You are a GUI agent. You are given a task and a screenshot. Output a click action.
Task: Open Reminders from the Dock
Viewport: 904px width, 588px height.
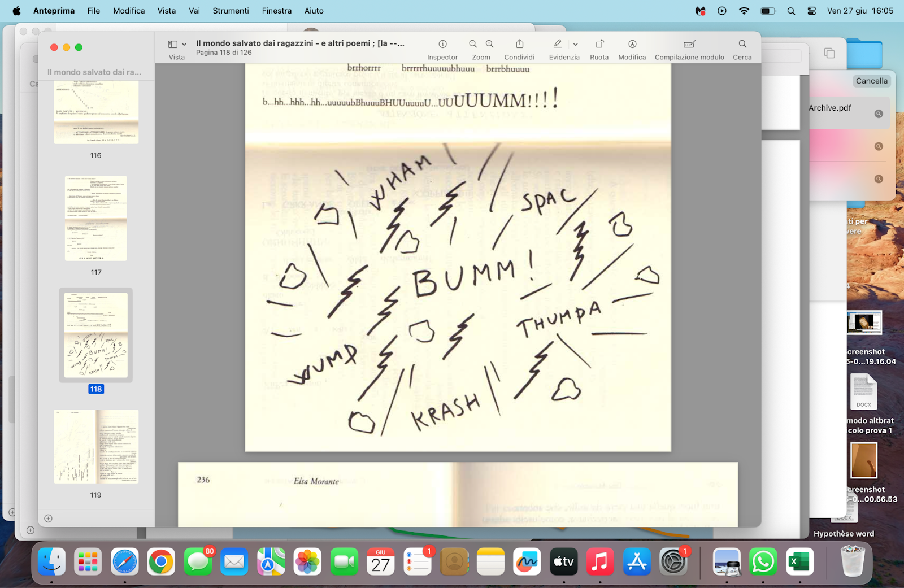[418, 562]
